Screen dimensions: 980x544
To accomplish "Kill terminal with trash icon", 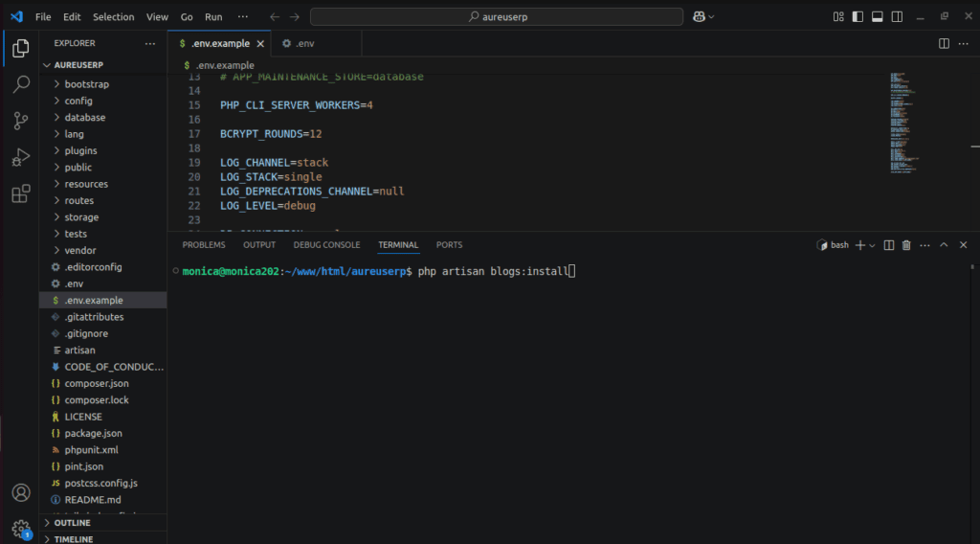I will pos(906,245).
